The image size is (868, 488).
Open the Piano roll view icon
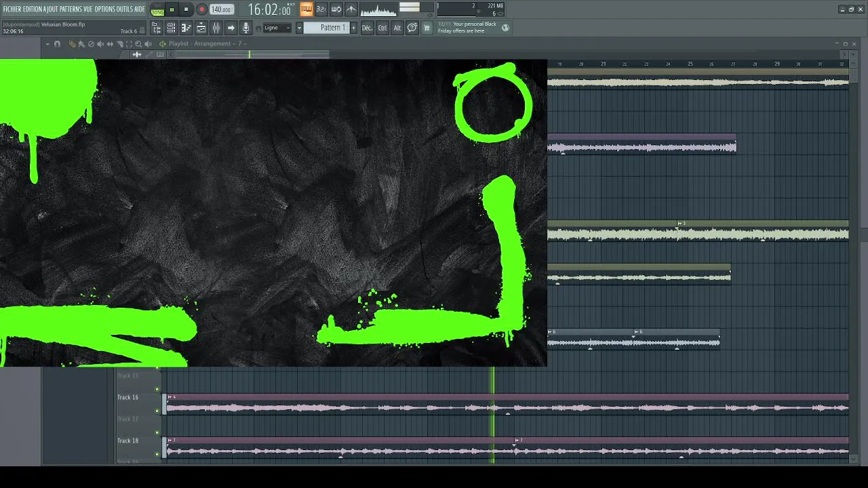(186, 28)
